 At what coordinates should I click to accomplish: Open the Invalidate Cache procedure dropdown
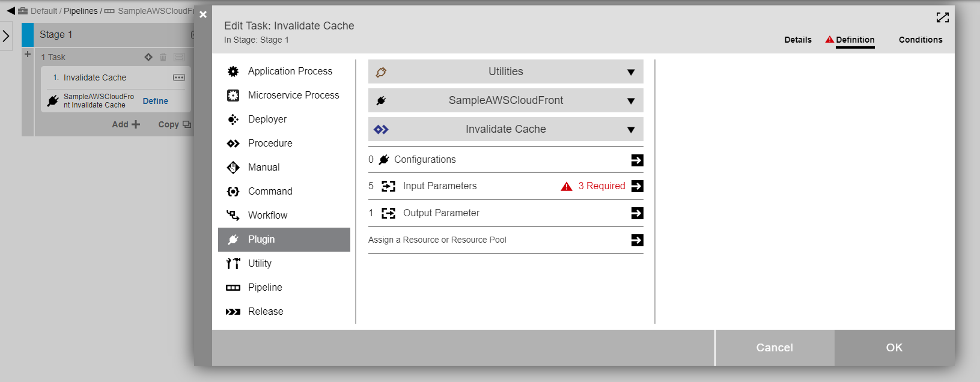pos(506,129)
